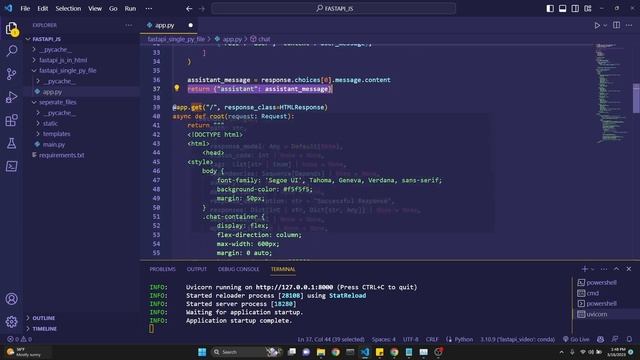Open the Manage gear icon

click(x=11, y=322)
